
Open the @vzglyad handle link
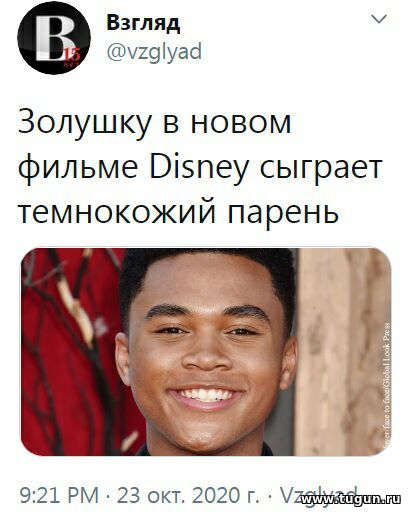tap(154, 52)
